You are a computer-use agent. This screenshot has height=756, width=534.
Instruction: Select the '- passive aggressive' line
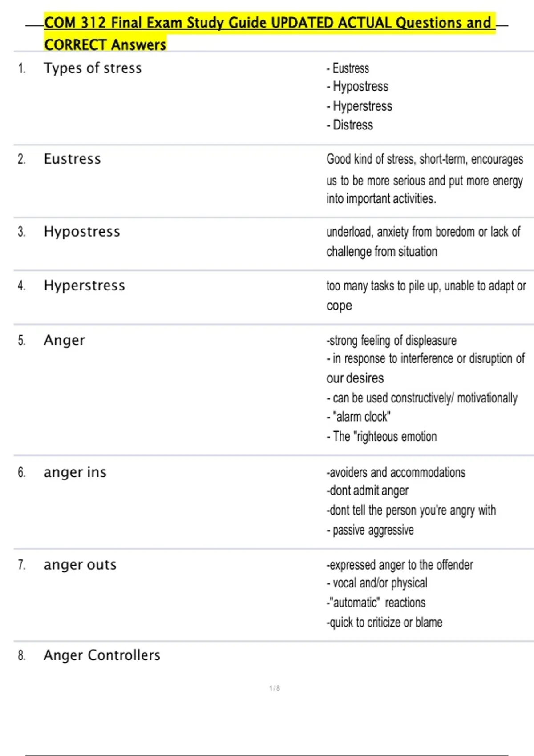tap(370, 530)
